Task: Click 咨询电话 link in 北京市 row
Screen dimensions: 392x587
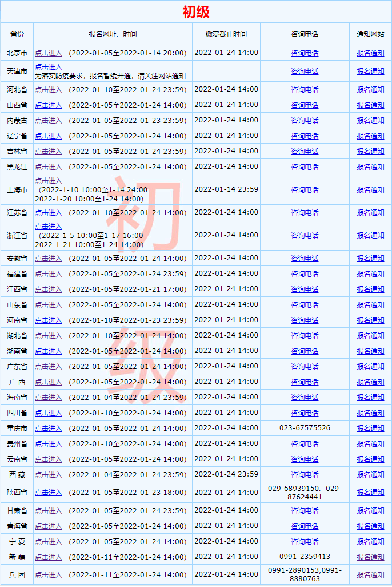Action: (x=305, y=53)
